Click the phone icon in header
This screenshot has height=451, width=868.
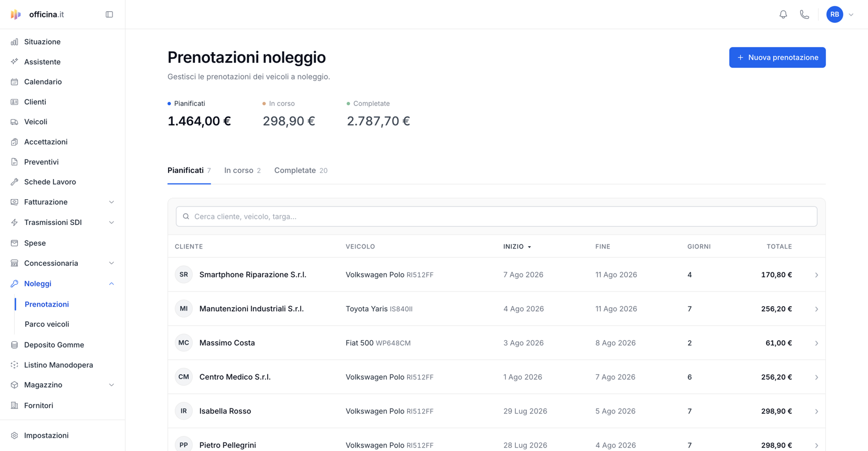pyautogui.click(x=804, y=15)
